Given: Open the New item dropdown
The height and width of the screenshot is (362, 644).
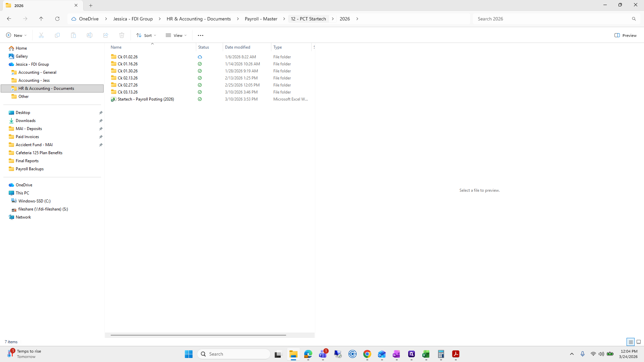Looking at the screenshot, I should pos(15,35).
